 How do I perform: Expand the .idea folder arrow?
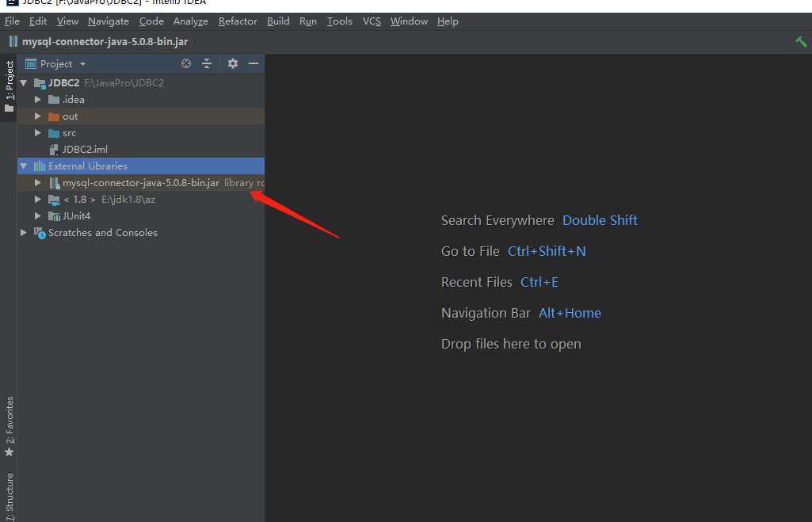[x=38, y=100]
